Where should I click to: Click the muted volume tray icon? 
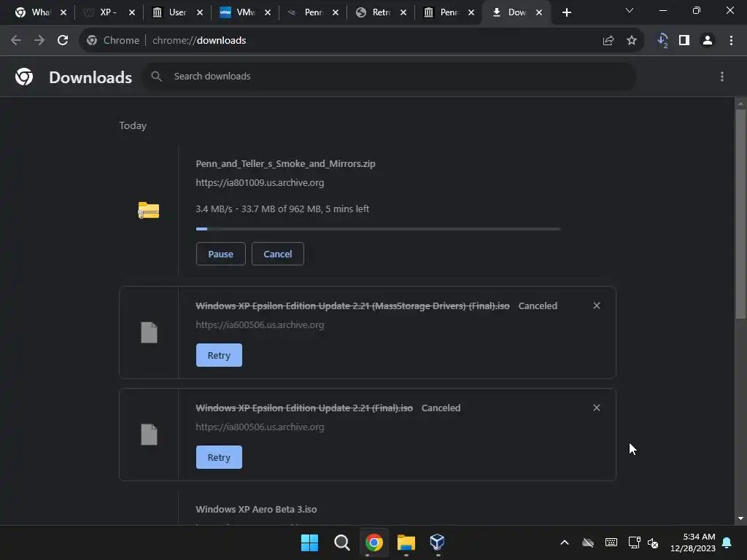click(x=653, y=542)
